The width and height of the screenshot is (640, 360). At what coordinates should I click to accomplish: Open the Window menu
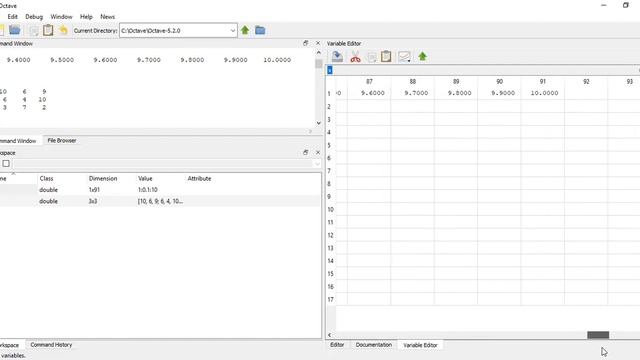click(61, 17)
